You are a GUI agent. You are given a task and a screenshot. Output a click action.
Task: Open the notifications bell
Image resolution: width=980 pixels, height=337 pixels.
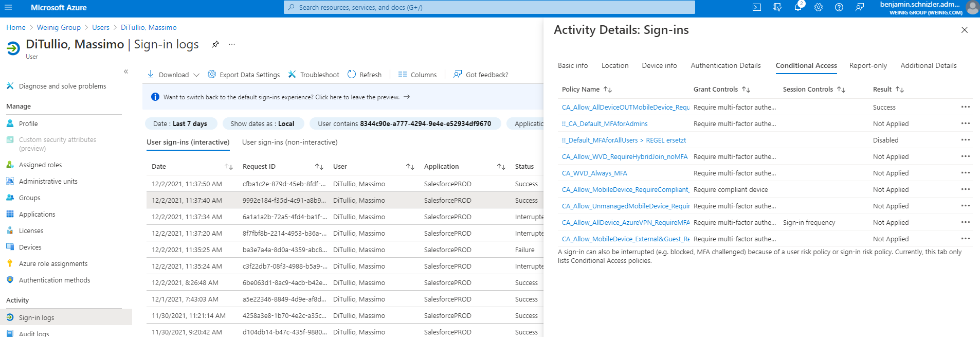798,7
